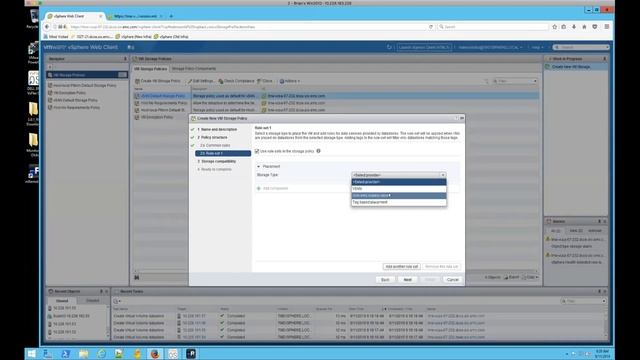Click Edit Settings pencil toolbar item
Image resolution: width=640 pixels, height=360 pixels.
tap(201, 81)
